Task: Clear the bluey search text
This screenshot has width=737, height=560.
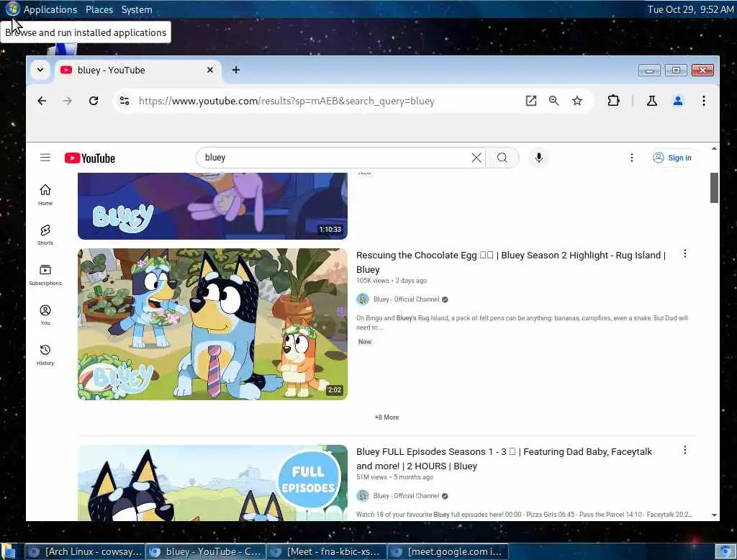Action: [476, 158]
